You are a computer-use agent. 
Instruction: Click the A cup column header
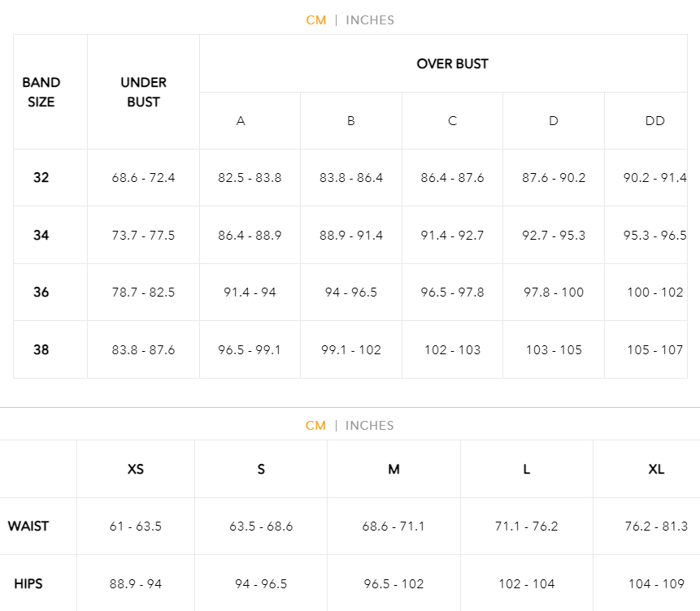pyautogui.click(x=241, y=121)
